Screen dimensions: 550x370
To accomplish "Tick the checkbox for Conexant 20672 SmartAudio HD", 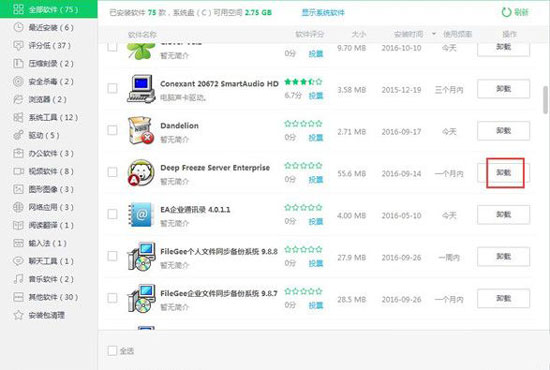I will point(112,88).
